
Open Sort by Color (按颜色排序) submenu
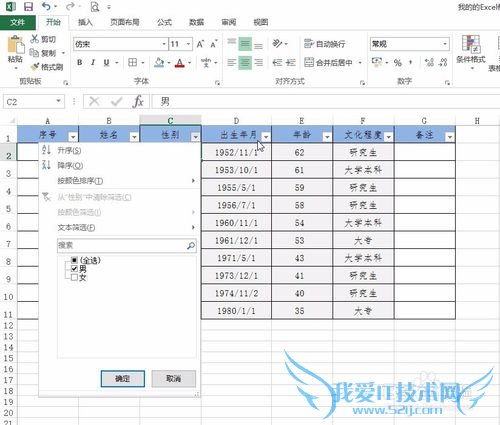[x=119, y=181]
